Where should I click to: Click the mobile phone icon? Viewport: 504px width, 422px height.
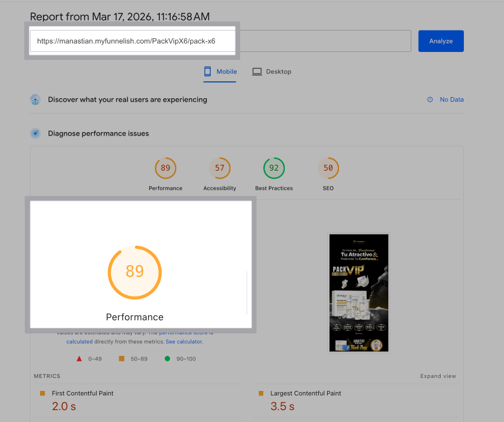coord(207,72)
